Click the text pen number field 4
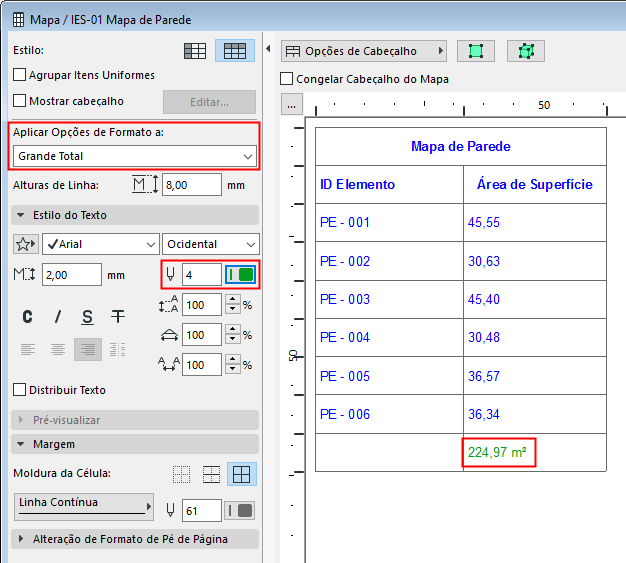 pos(202,275)
